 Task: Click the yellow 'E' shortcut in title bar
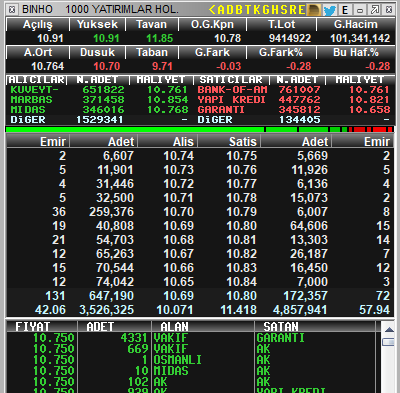(301, 10)
